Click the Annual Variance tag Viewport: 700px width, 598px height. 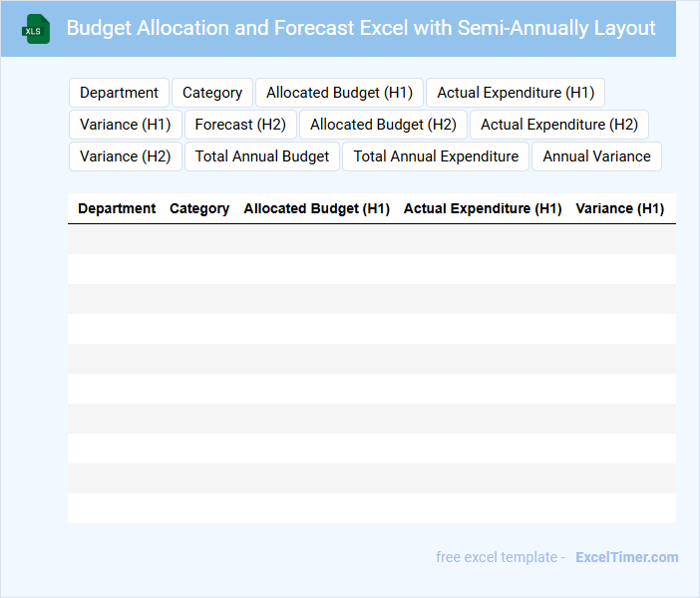[596, 156]
